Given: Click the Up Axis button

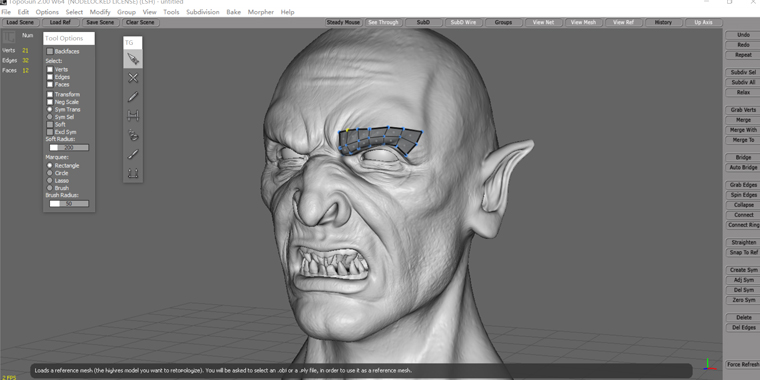Looking at the screenshot, I should point(703,22).
